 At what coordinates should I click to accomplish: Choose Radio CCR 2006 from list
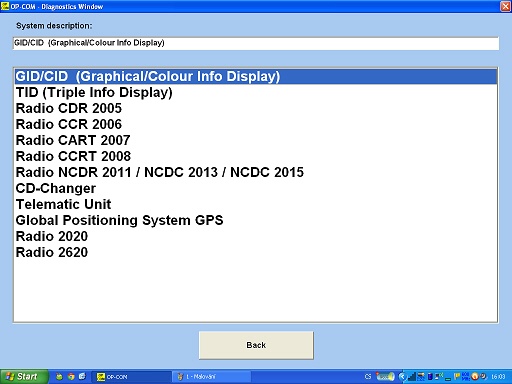coord(256,124)
